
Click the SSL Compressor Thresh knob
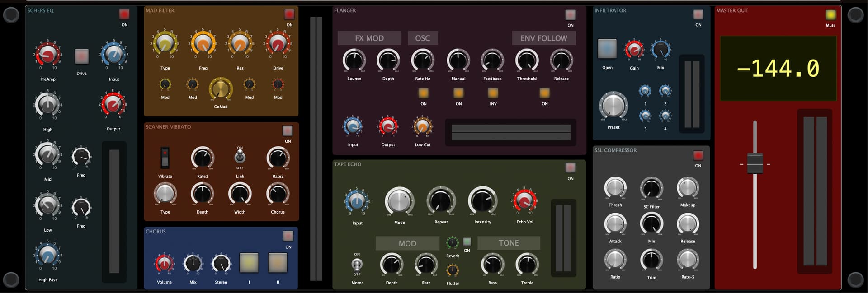(x=615, y=188)
